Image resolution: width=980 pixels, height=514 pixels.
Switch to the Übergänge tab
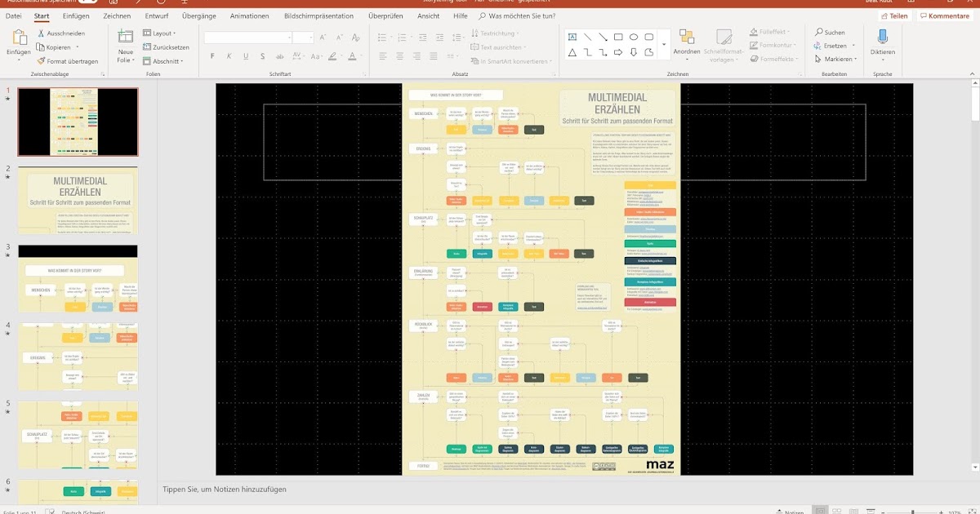pyautogui.click(x=200, y=16)
